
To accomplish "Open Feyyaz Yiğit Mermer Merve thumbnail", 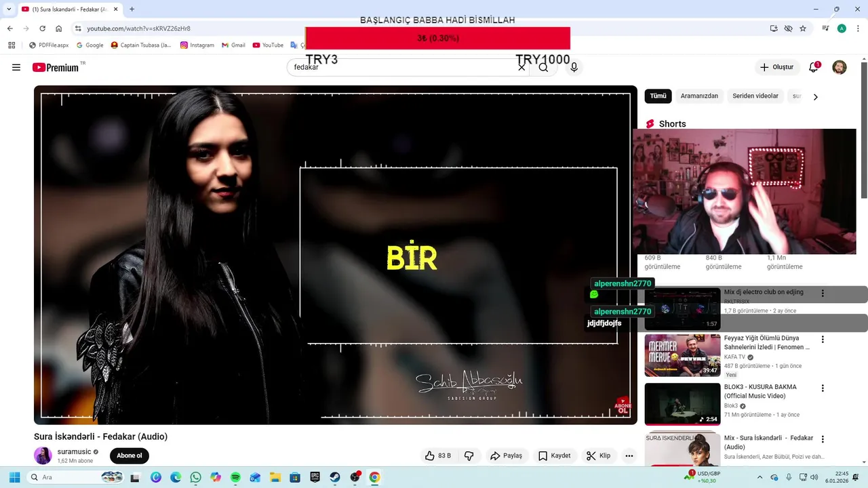I will [682, 355].
